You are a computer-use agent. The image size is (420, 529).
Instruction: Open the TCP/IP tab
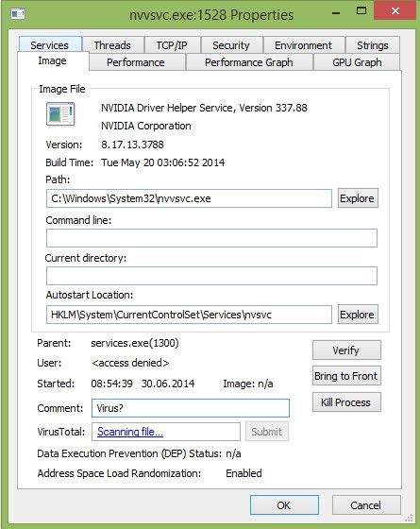click(172, 45)
